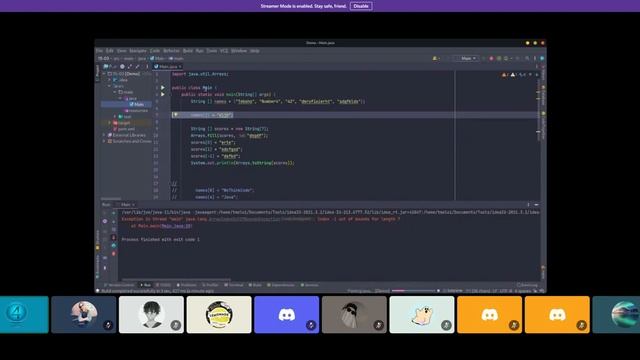640x360 pixels.
Task: Open the Main run configuration dropdown
Action: [468, 58]
